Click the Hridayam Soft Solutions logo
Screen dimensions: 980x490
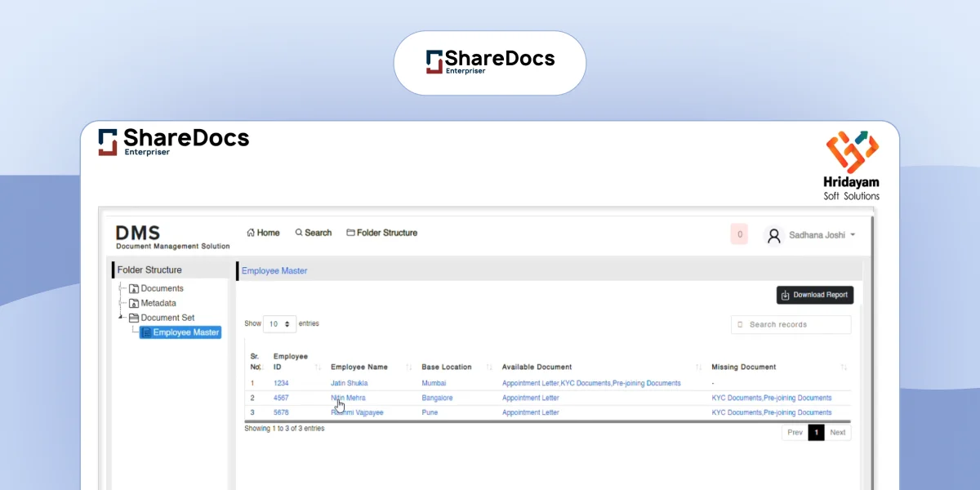pyautogui.click(x=852, y=165)
